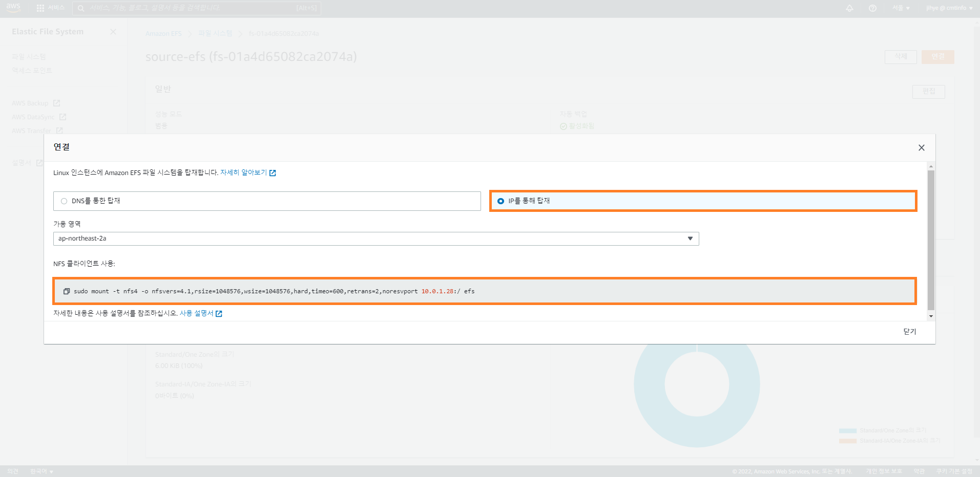Image resolution: width=980 pixels, height=477 pixels.
Task: Open 개인 정보 보호 footer link
Action: pyautogui.click(x=884, y=471)
